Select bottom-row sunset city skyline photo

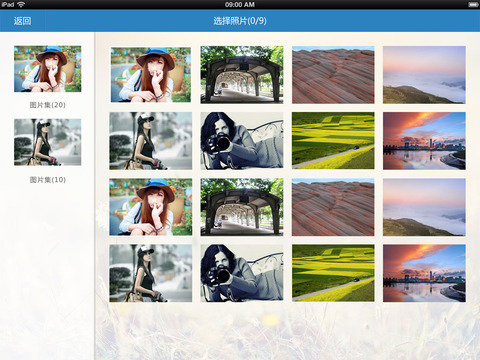point(424,273)
